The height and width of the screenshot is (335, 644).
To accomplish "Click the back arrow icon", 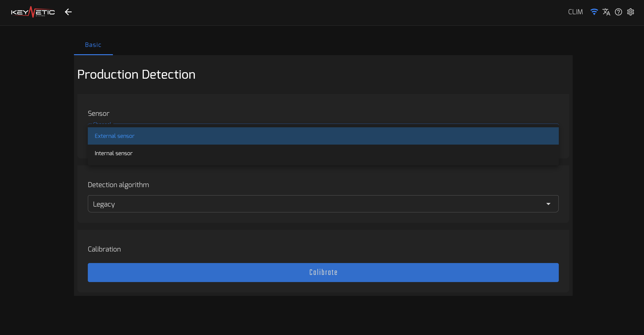I will click(x=68, y=12).
